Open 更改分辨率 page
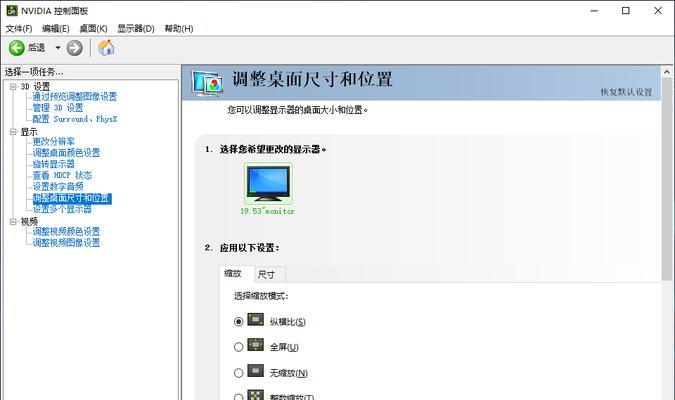Viewport: 675px width, 400px height. [54, 141]
